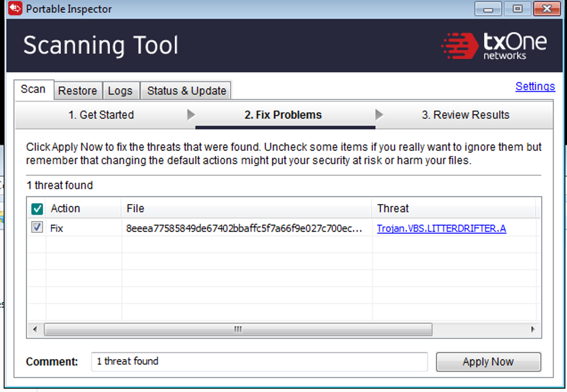Click the Portable Inspector title bar icon
The image size is (567, 392).
click(x=15, y=9)
